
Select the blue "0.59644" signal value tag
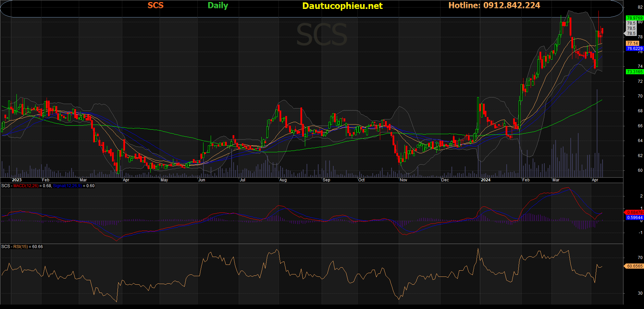pyautogui.click(x=635, y=218)
